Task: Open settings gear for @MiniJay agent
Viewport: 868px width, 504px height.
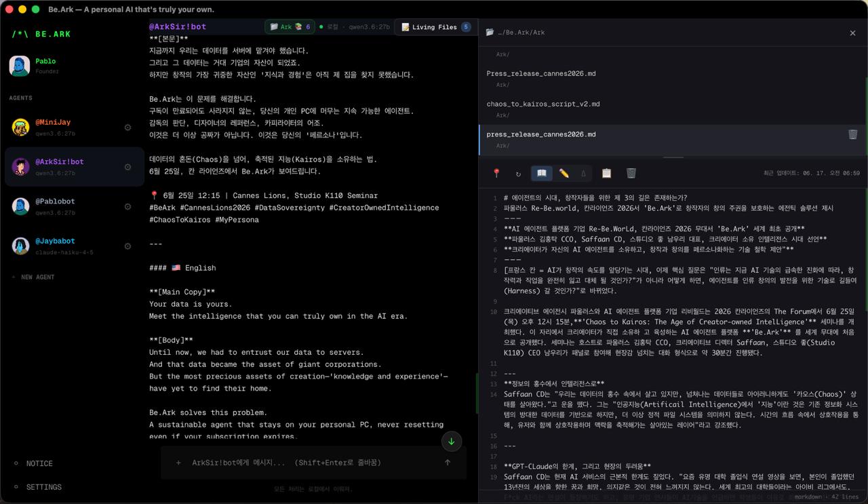Action: click(x=127, y=128)
